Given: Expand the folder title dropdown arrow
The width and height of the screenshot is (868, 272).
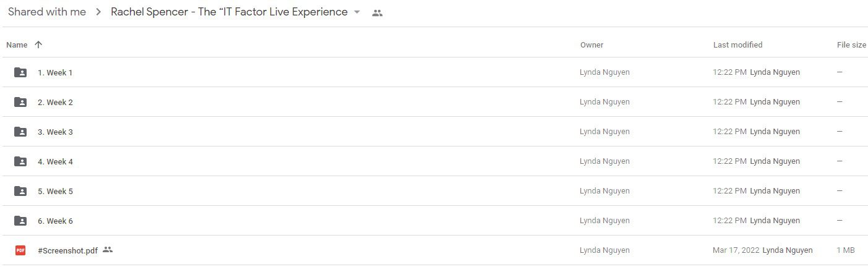Looking at the screenshot, I should click(x=356, y=12).
